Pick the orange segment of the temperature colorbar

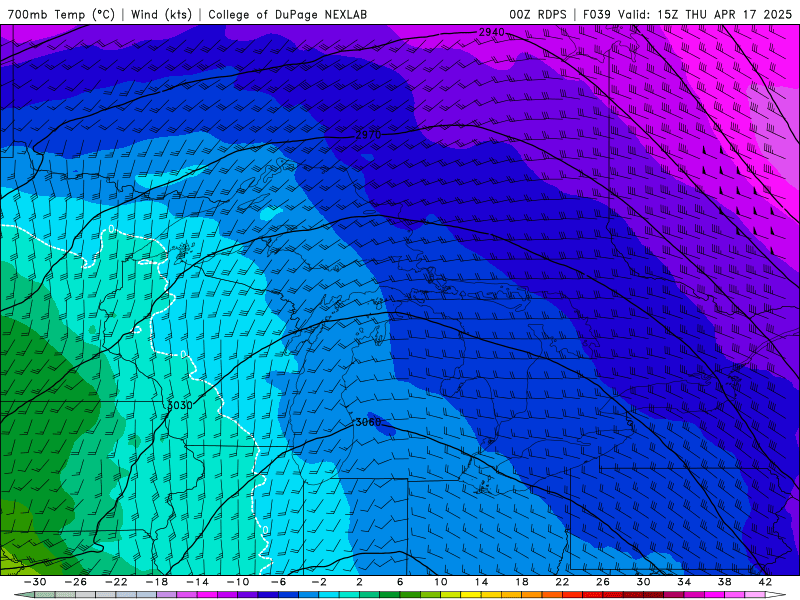532,594
